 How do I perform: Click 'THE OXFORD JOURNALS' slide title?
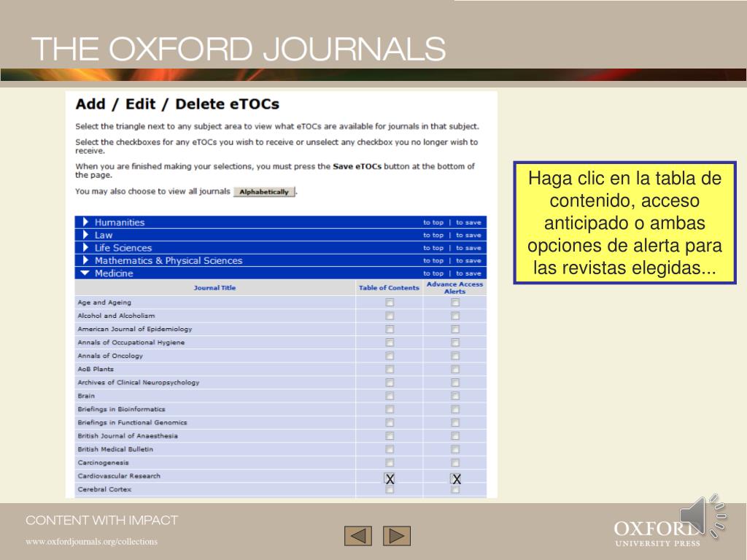tap(239, 49)
